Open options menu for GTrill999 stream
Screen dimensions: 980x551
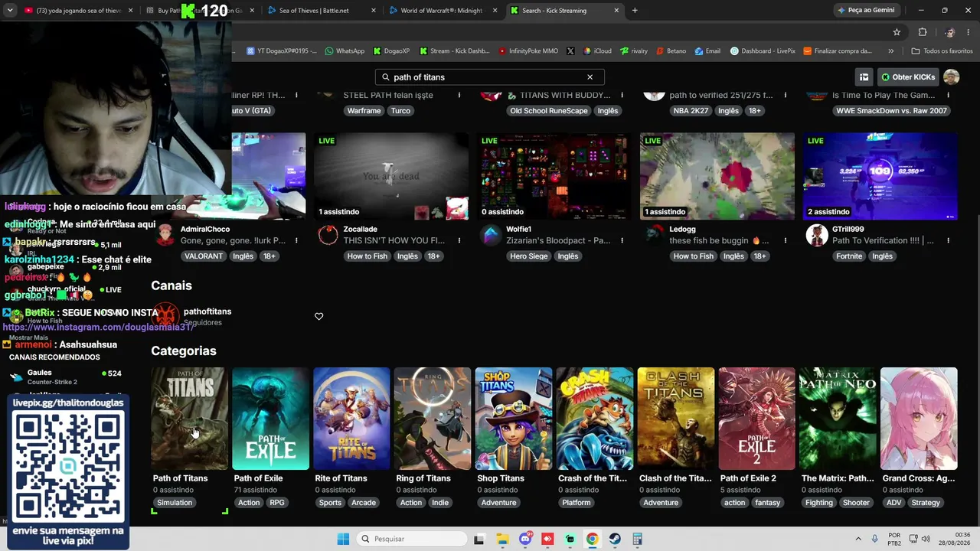pos(949,240)
